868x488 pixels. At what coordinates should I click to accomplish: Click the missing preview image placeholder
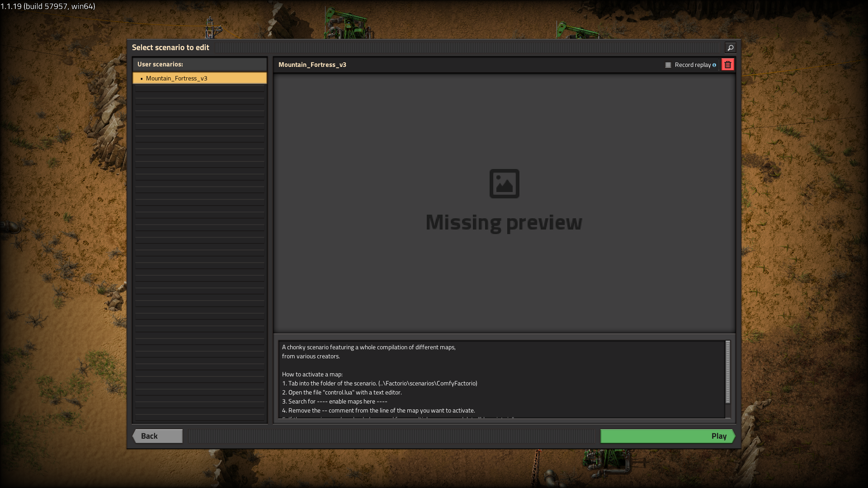tap(504, 183)
